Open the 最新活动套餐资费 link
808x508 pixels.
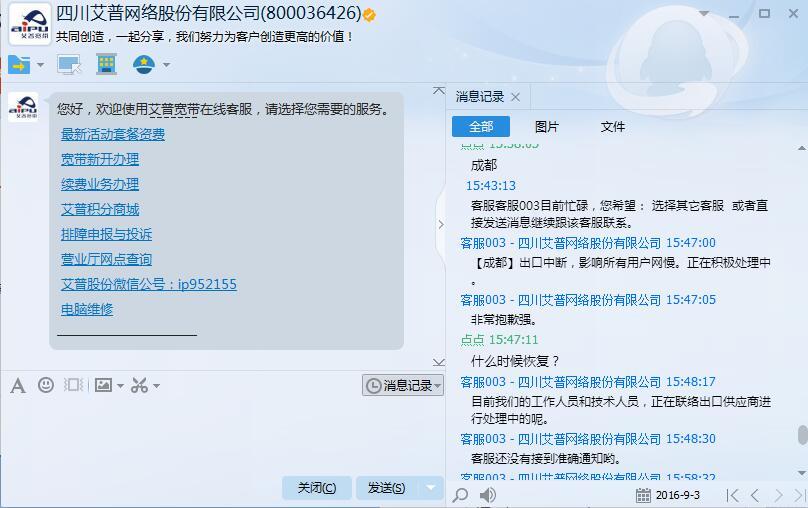pyautogui.click(x=113, y=134)
